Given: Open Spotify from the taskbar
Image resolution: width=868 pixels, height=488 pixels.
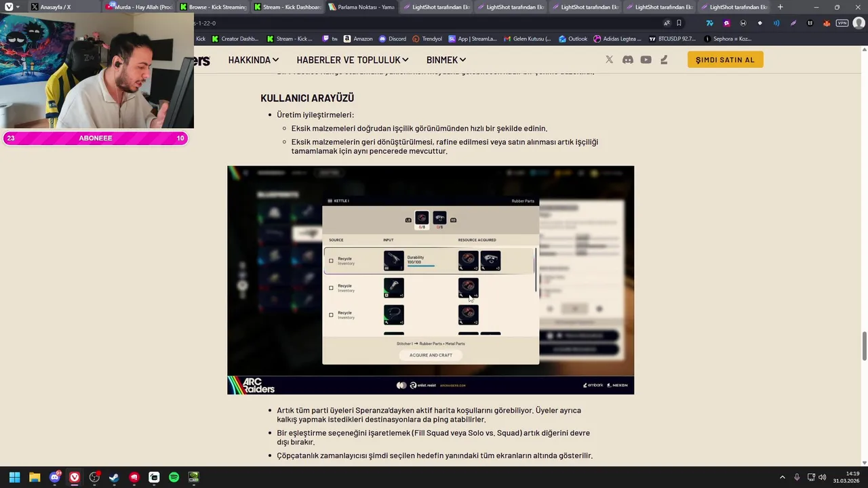Looking at the screenshot, I should click(174, 477).
